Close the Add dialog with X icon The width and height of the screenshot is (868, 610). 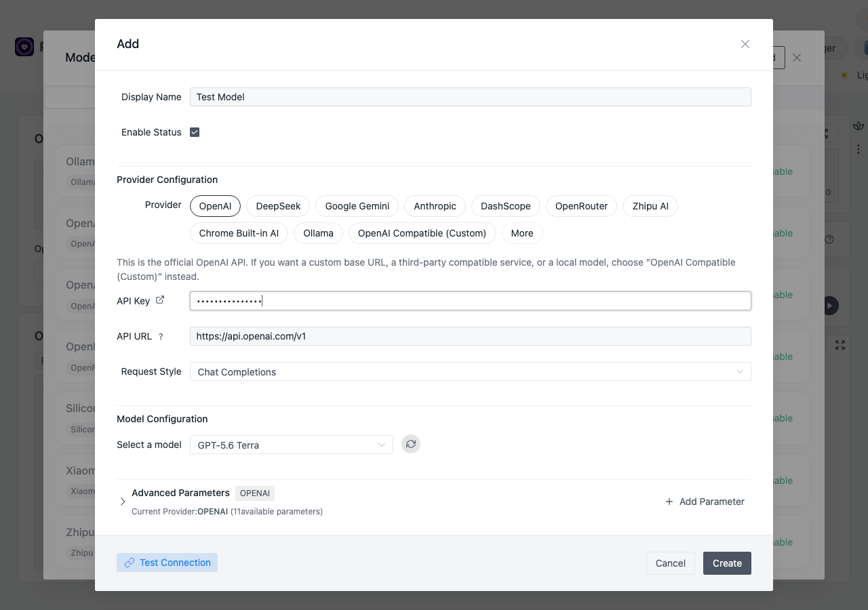click(745, 44)
